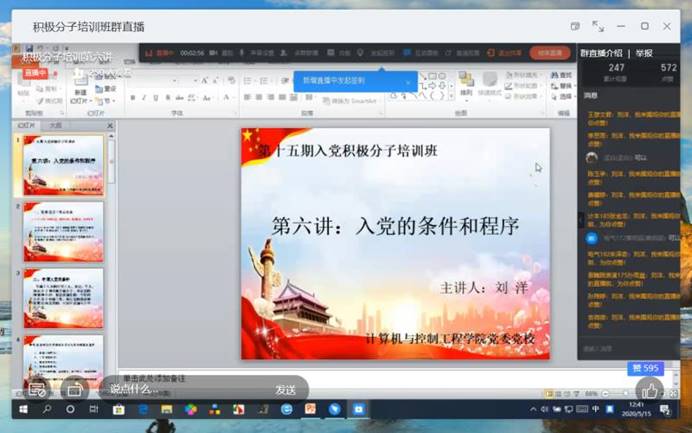The image size is (692, 433).
Task: Switch to normal view icon in status bar
Action: click(x=549, y=393)
